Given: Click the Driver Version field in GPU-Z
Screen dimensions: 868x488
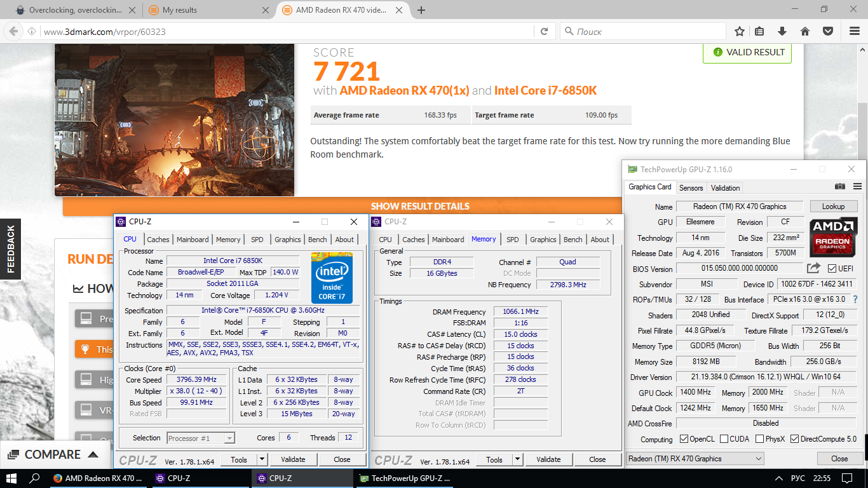Looking at the screenshot, I should [767, 377].
